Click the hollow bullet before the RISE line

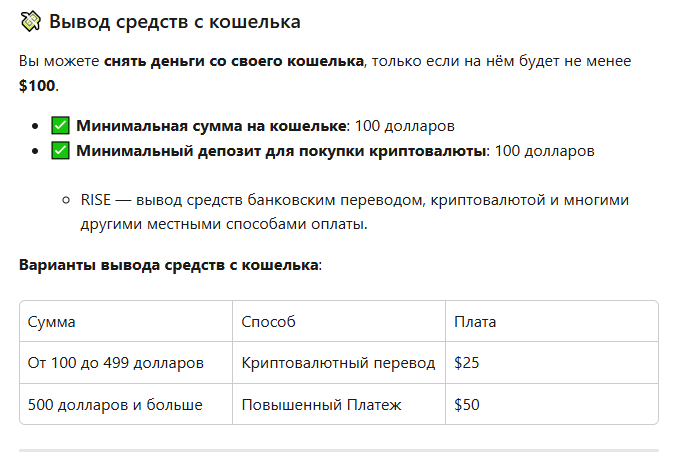point(66,200)
